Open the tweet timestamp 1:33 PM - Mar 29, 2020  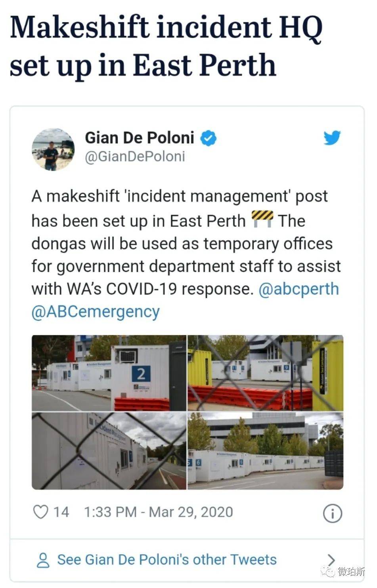(x=158, y=512)
